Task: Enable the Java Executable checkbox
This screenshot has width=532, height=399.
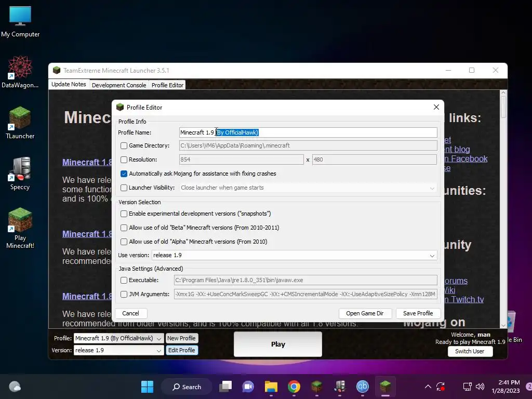Action: tap(124, 280)
